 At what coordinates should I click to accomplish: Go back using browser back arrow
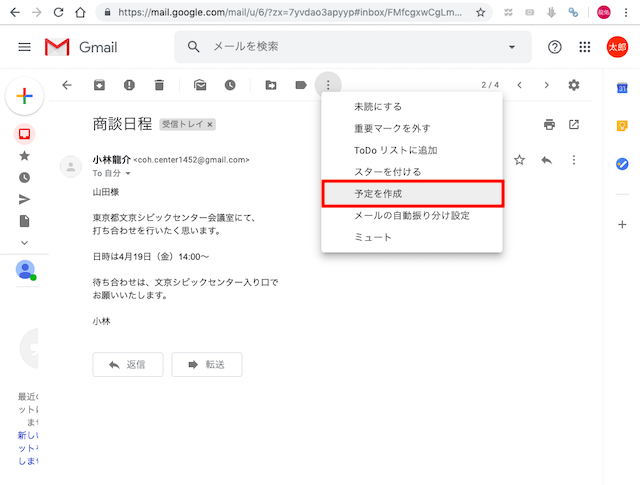pyautogui.click(x=15, y=12)
